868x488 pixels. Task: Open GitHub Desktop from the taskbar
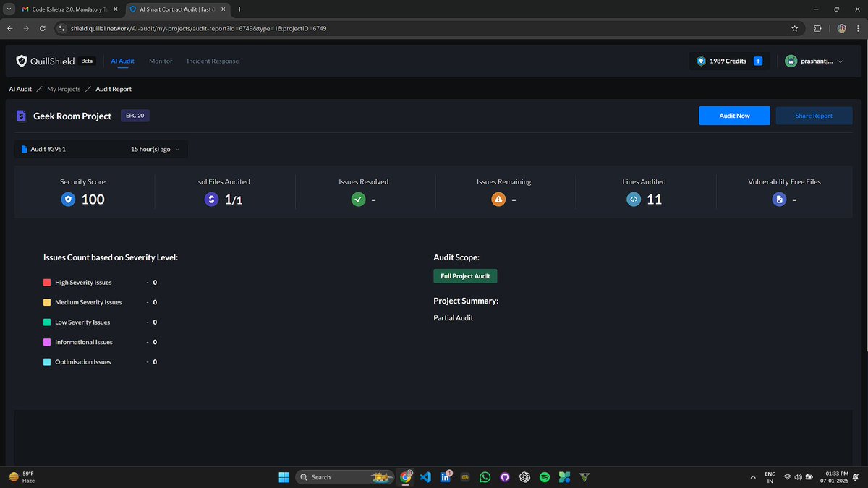tap(505, 476)
